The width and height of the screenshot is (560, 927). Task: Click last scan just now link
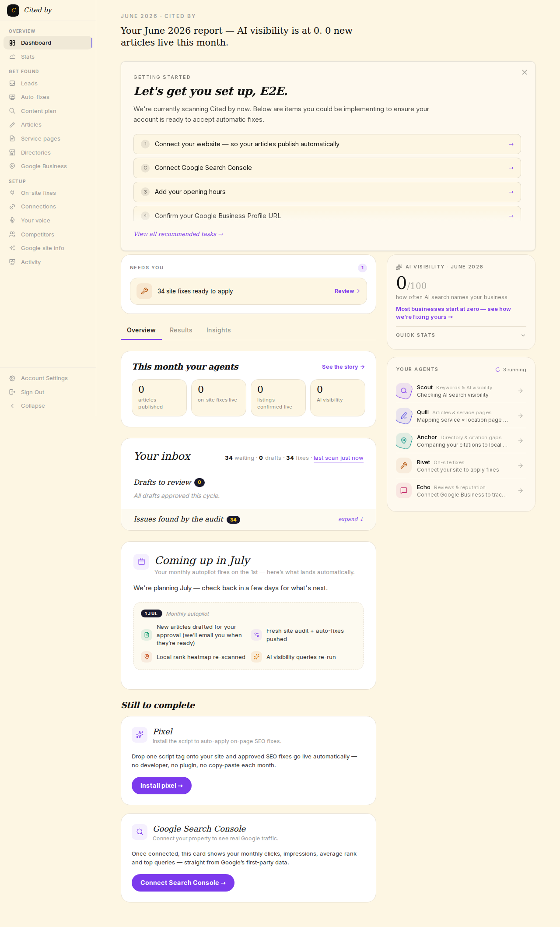[339, 458]
